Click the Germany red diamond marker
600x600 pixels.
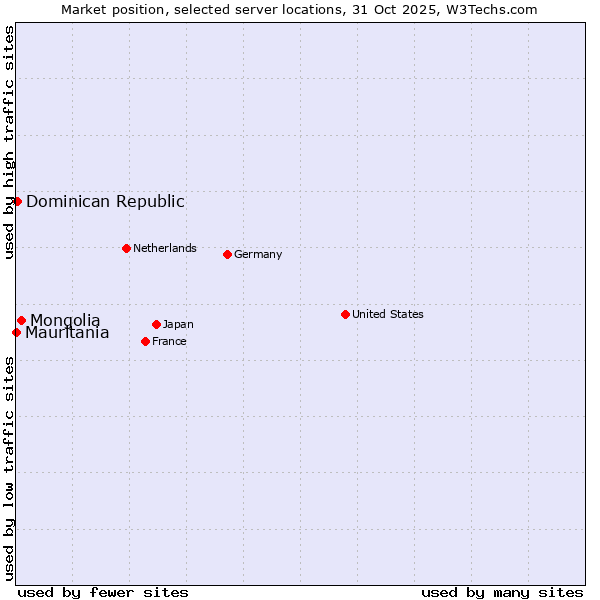[227, 254]
